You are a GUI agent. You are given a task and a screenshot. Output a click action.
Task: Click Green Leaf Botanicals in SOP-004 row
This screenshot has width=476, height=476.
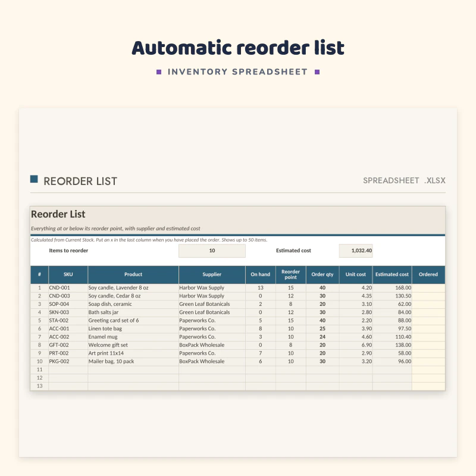tap(212, 304)
